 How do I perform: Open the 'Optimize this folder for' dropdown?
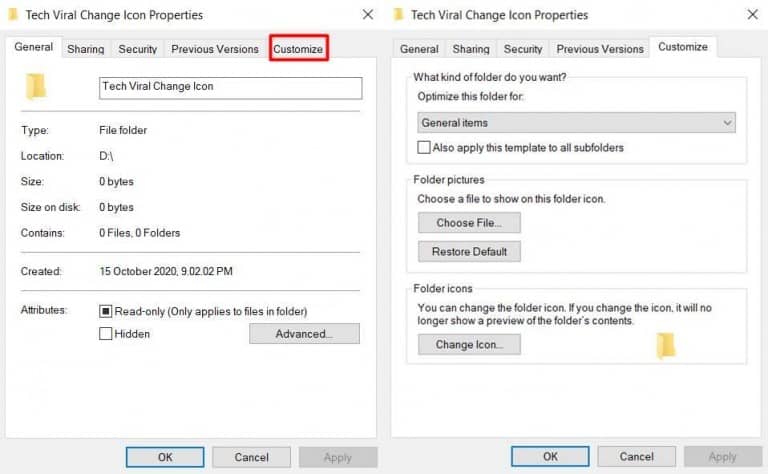[576, 123]
